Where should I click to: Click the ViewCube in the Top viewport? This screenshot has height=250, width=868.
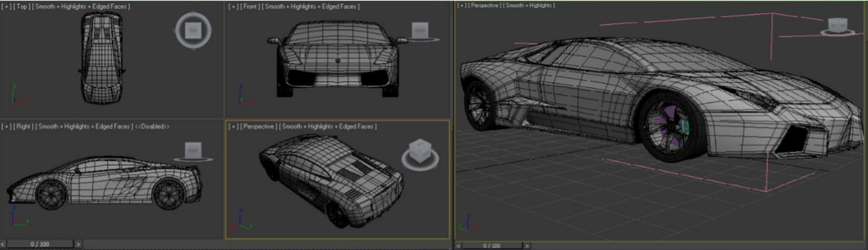193,30
